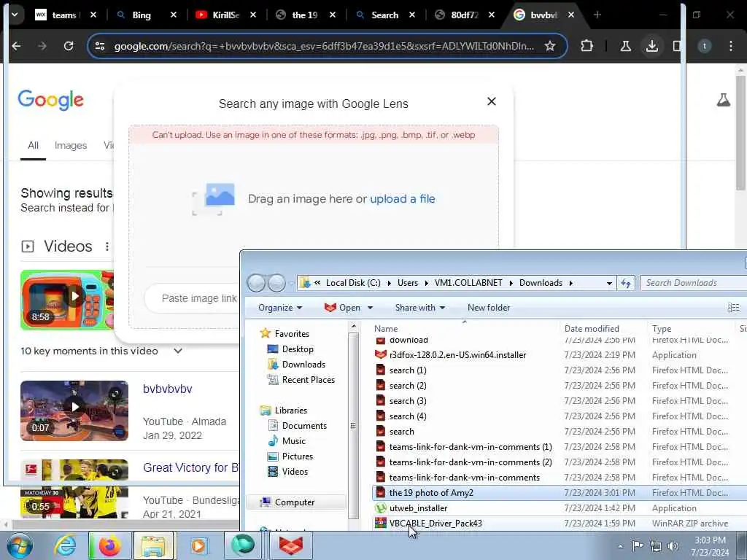Open a new browser tab
Screen dimensions: 747x560
pos(597,15)
